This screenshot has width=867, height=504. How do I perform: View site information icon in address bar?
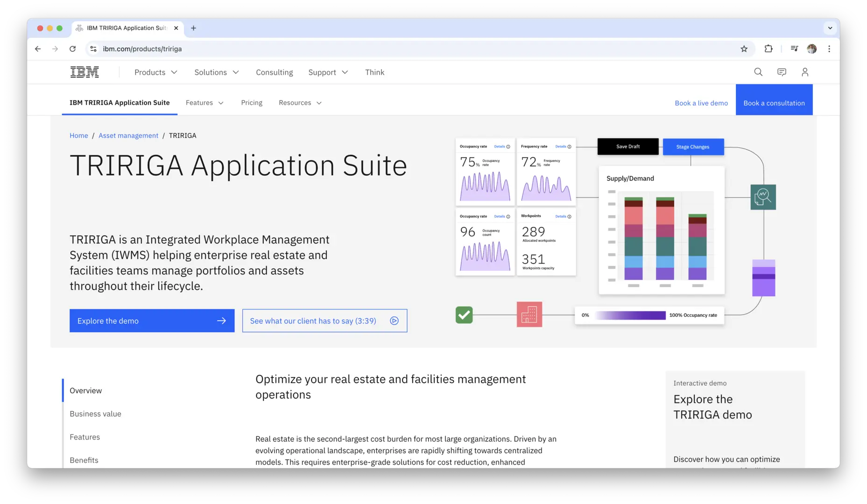point(93,49)
